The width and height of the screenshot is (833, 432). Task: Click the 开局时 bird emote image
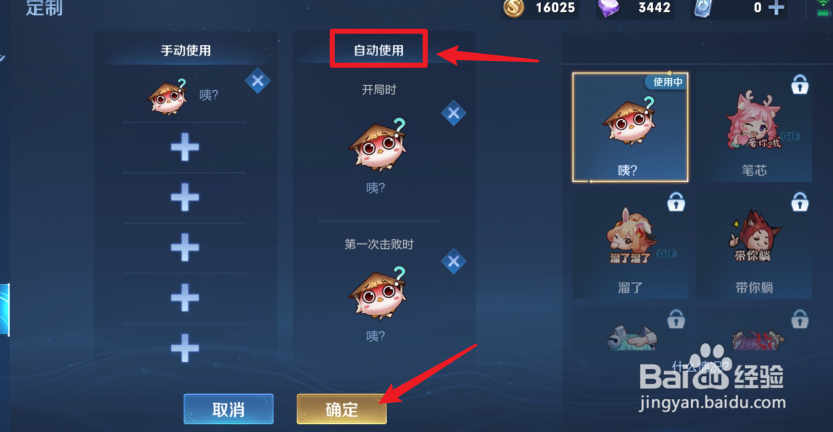point(378,145)
